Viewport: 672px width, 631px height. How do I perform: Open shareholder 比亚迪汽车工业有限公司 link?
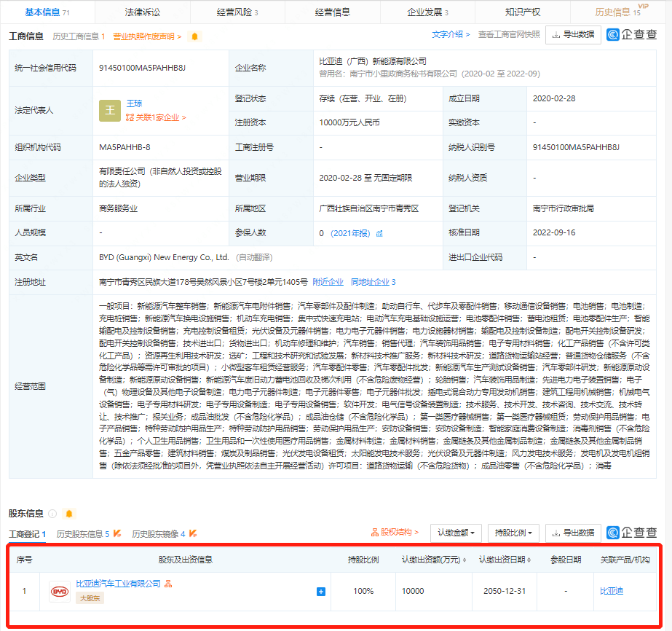pos(118,584)
